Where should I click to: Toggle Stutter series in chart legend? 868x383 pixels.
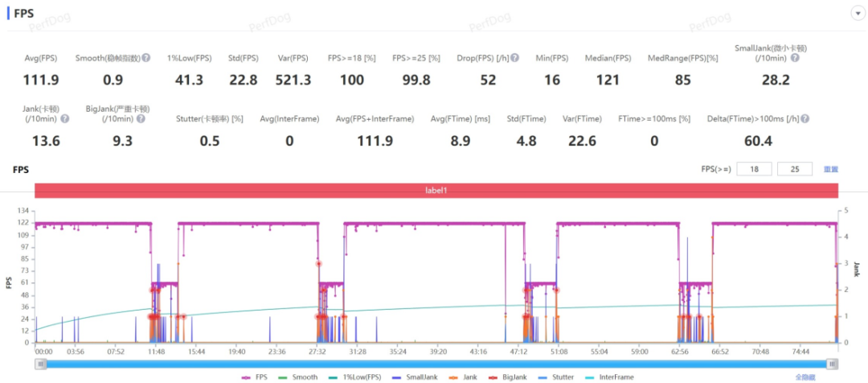click(558, 377)
